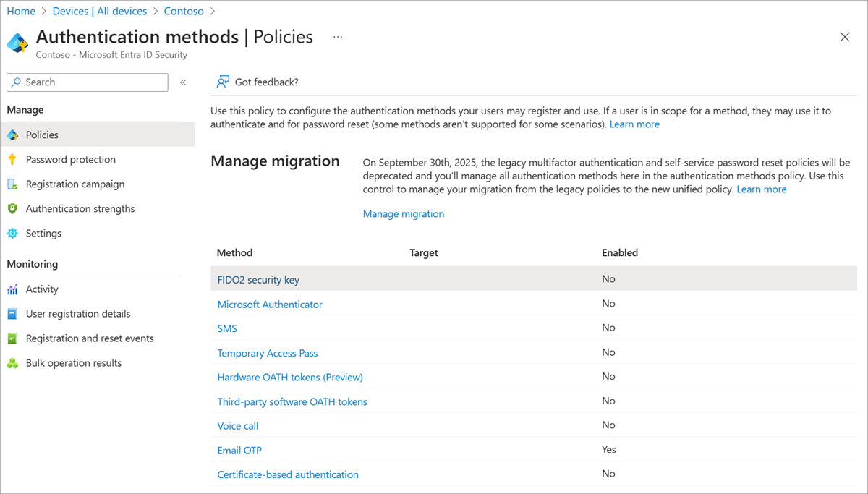Open Authentication strengths
The image size is (868, 494).
point(80,208)
